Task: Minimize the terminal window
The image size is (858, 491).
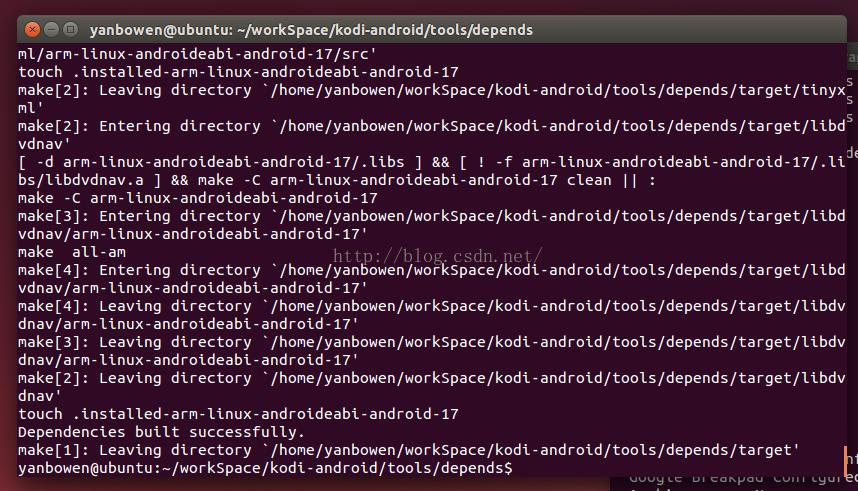Action: click(x=51, y=30)
